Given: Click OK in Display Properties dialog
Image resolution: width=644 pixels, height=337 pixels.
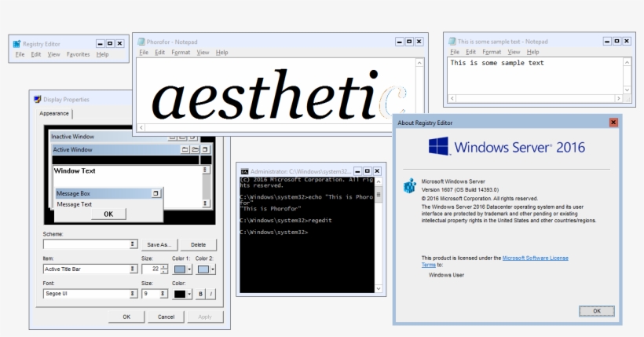Looking at the screenshot, I should [126, 317].
